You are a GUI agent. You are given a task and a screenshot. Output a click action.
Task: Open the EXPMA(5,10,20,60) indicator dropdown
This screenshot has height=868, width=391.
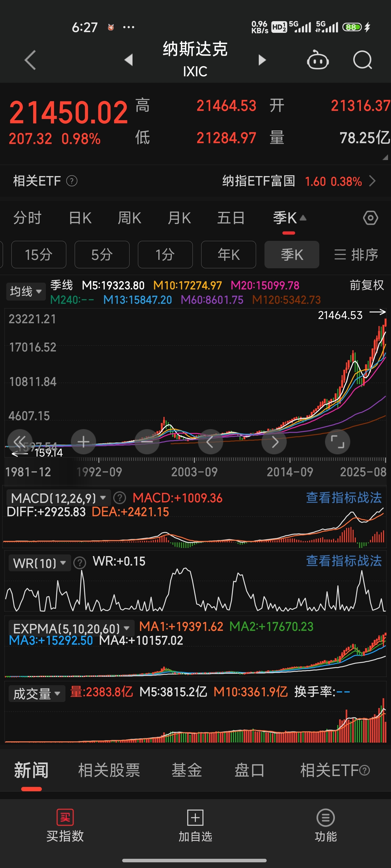(x=71, y=628)
